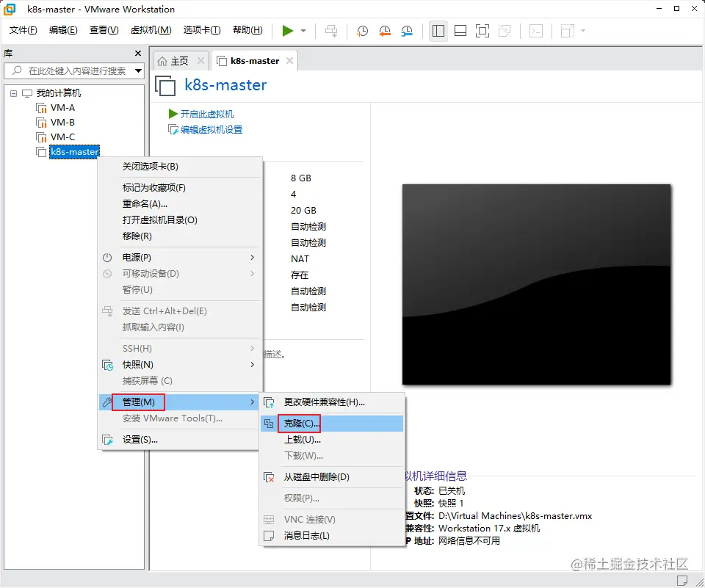The height and width of the screenshot is (588, 705).
Task: Open the 编辑(E) menu
Action: point(63,29)
